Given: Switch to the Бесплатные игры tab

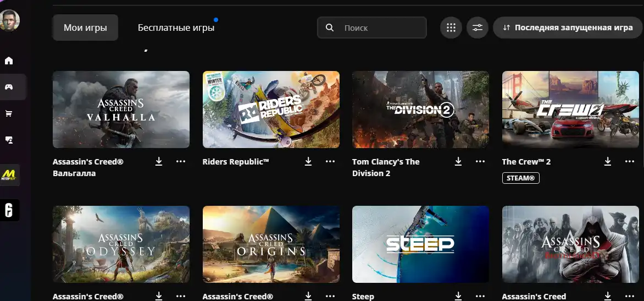Looking at the screenshot, I should pyautogui.click(x=176, y=28).
